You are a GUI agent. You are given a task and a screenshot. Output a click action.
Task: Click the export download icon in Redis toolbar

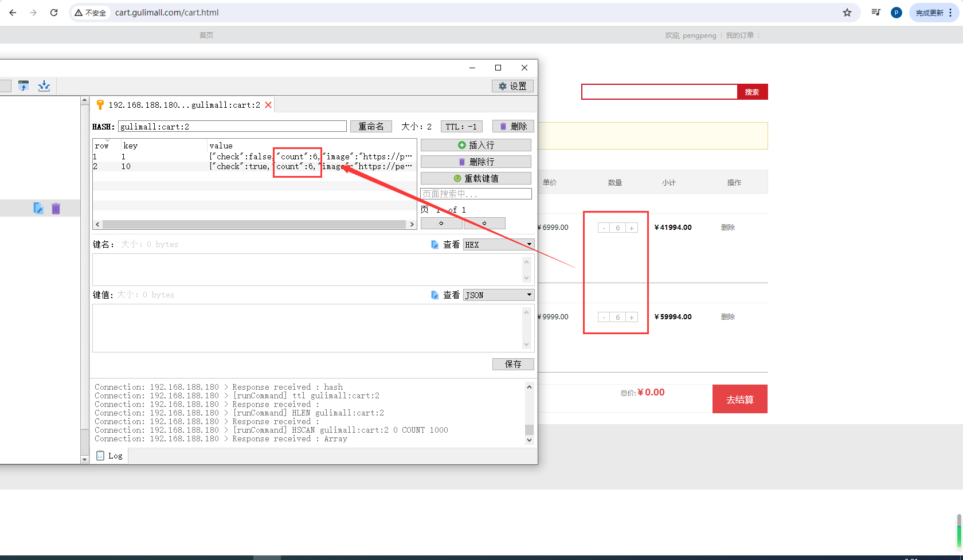[44, 86]
